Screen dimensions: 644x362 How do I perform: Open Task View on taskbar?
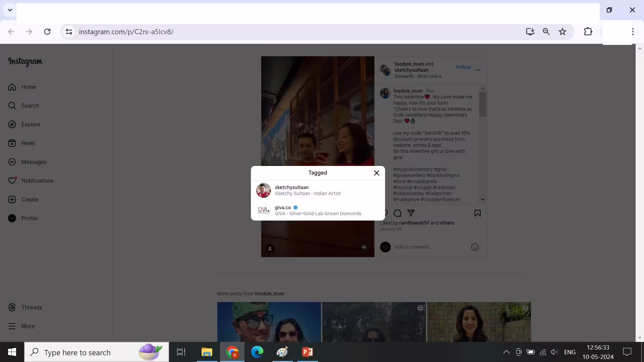(x=181, y=352)
